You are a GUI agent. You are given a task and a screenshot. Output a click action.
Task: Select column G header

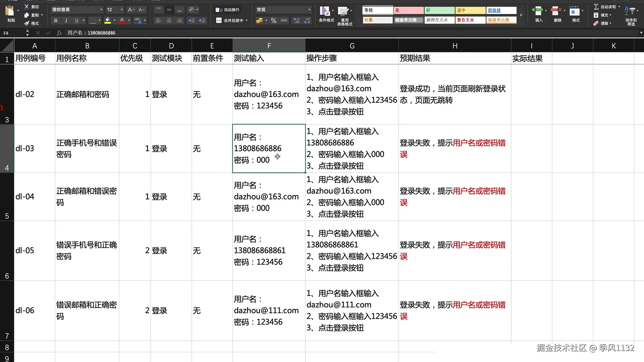pos(352,46)
